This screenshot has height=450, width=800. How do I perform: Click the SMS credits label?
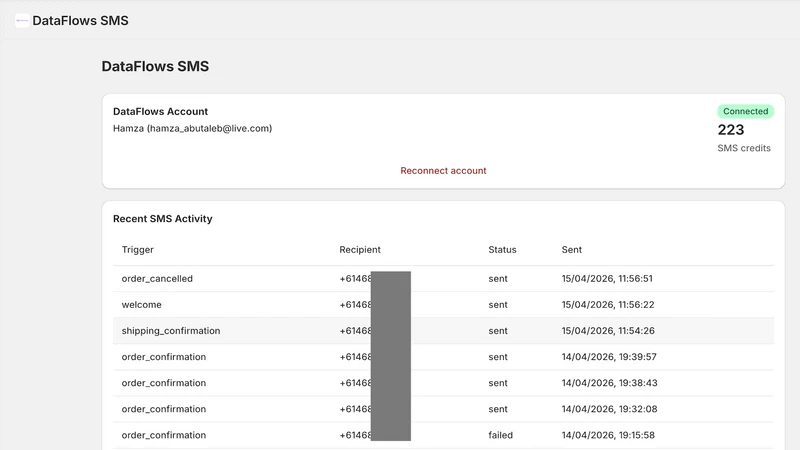click(744, 148)
